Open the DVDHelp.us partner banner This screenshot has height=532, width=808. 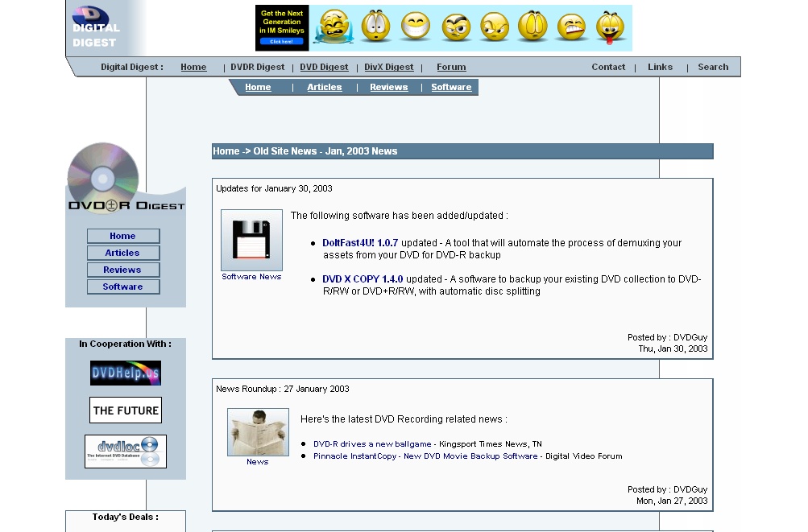[126, 373]
